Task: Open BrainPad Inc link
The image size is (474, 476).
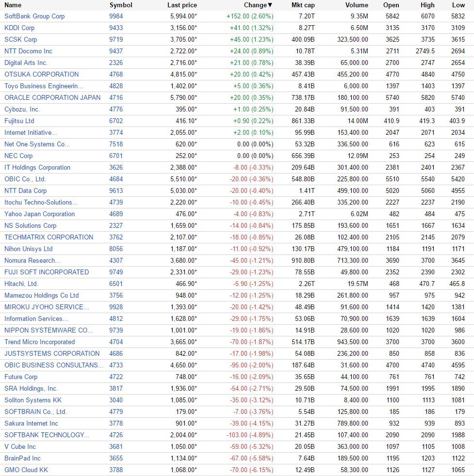Action: click(x=22, y=459)
